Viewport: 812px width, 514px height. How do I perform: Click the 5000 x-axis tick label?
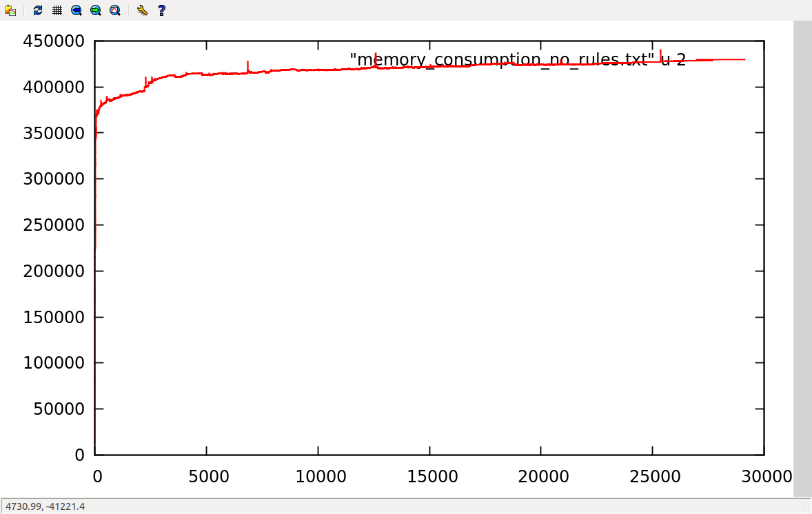point(206,476)
